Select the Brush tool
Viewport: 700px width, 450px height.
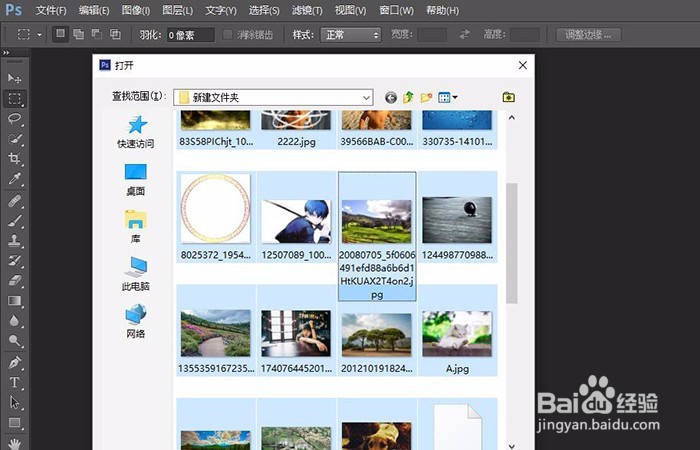[x=15, y=221]
